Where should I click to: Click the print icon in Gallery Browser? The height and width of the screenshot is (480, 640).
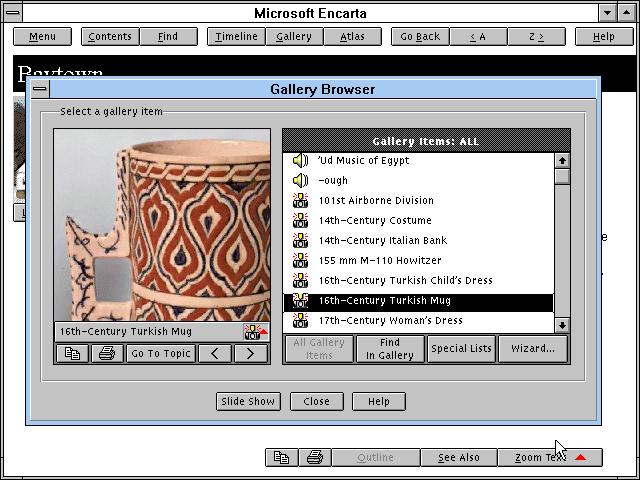[x=107, y=353]
